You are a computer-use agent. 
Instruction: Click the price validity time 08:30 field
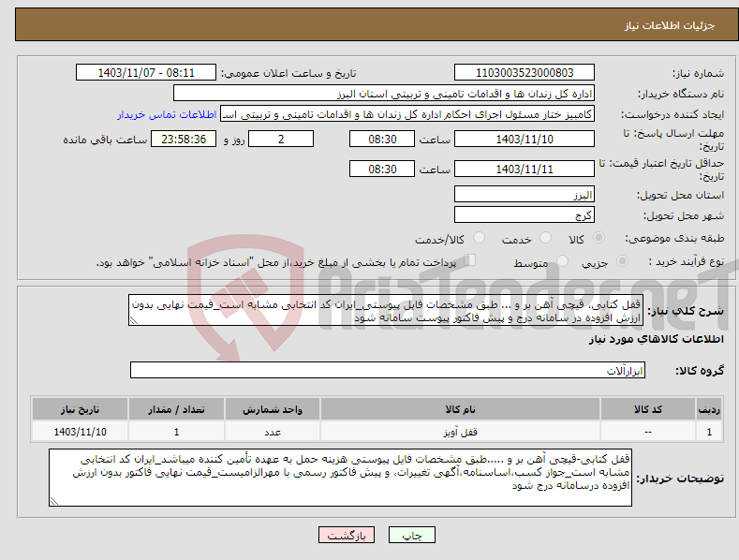point(382,169)
